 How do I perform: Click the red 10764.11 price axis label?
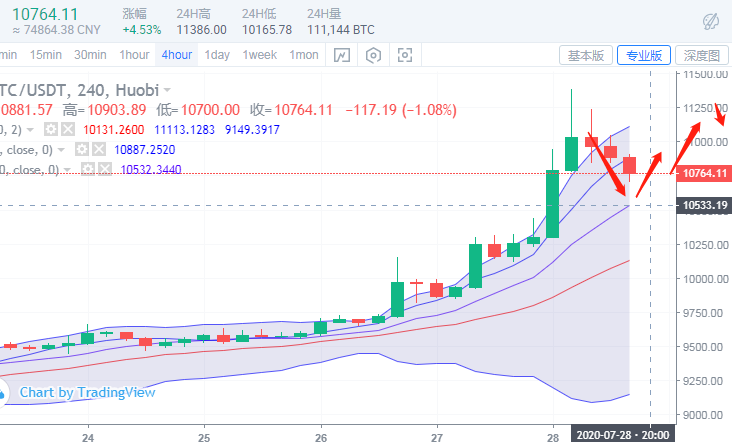tap(704, 173)
